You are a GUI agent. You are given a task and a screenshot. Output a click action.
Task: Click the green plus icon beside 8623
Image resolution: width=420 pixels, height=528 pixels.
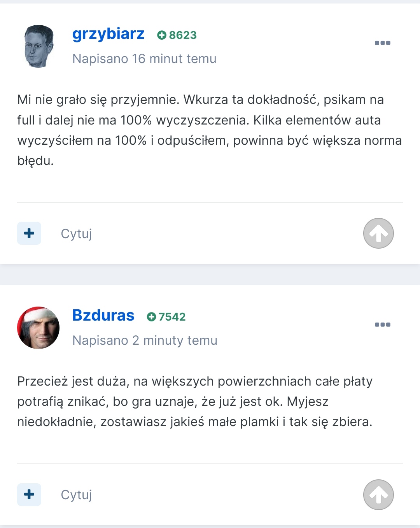pyautogui.click(x=161, y=35)
